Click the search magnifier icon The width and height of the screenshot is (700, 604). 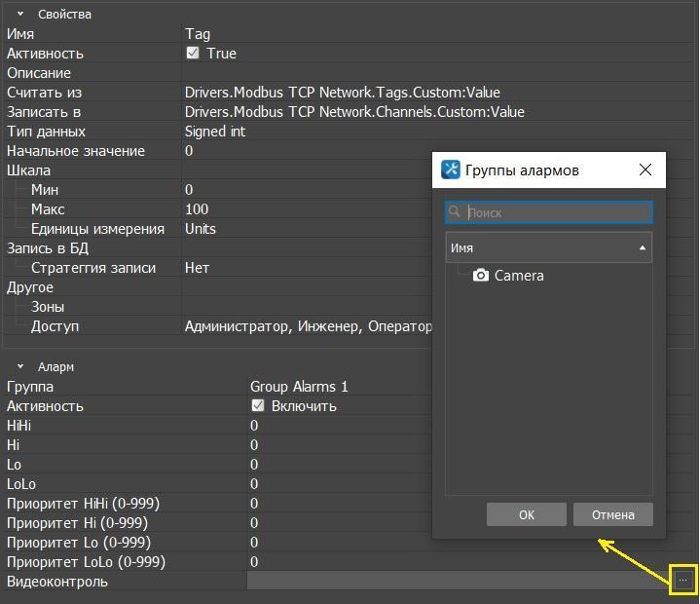point(455,212)
